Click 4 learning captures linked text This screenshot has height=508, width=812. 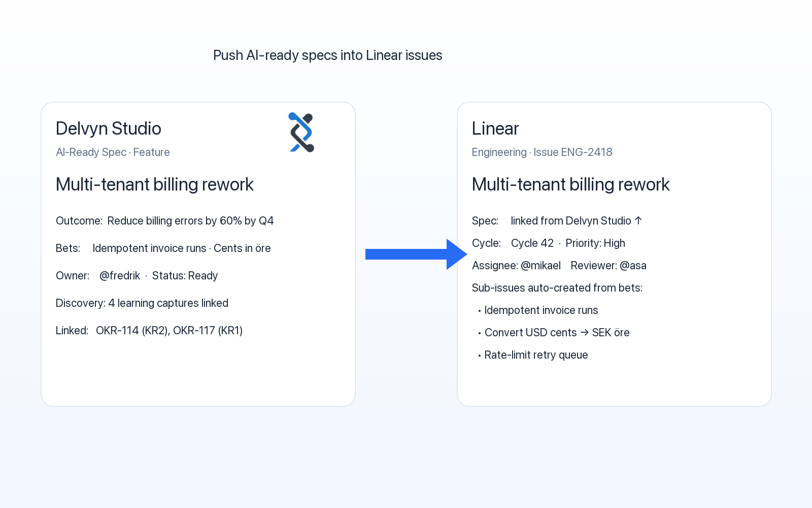click(168, 303)
